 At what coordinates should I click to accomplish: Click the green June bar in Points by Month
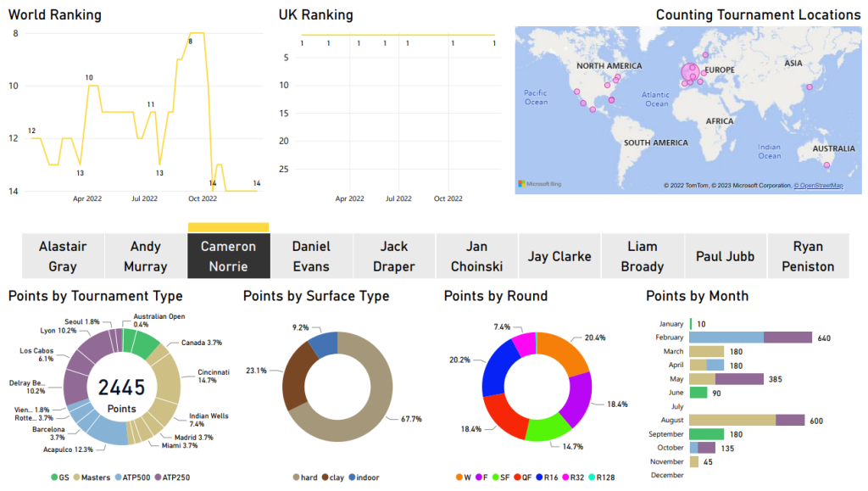tap(698, 393)
